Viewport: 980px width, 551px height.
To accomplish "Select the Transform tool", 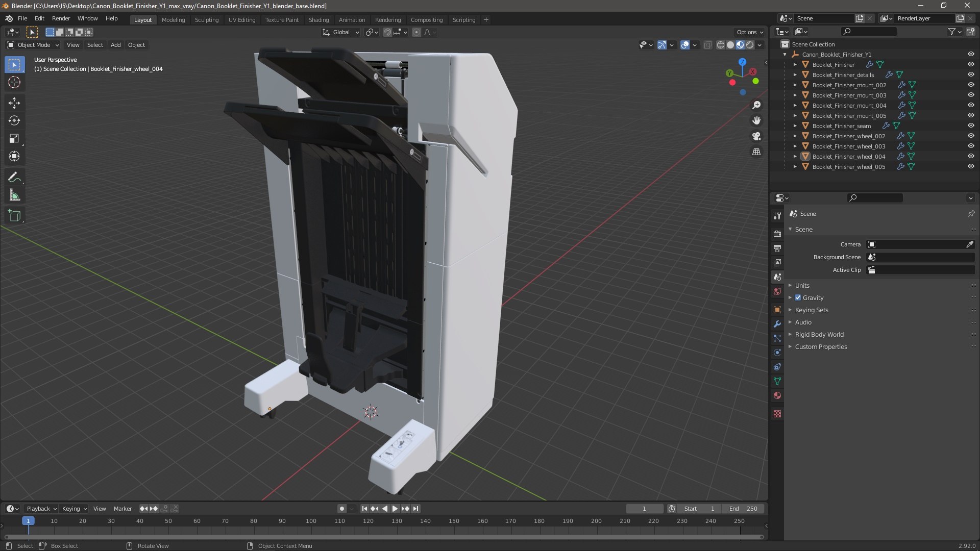I will tap(14, 157).
